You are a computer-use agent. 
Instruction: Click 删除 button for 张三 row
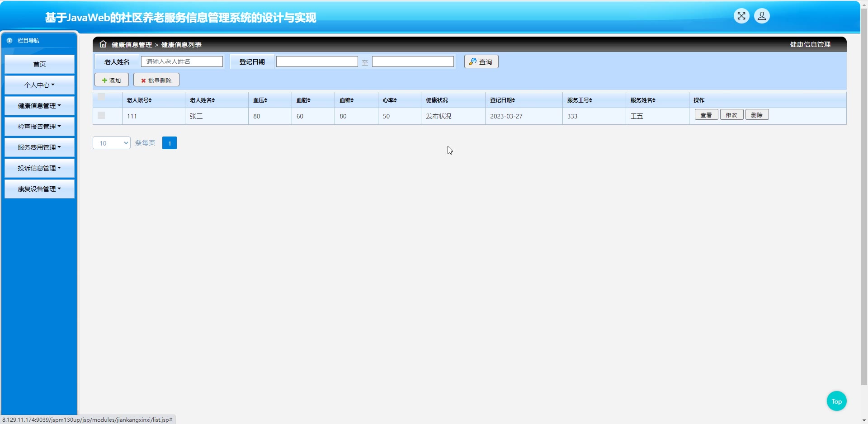click(757, 115)
